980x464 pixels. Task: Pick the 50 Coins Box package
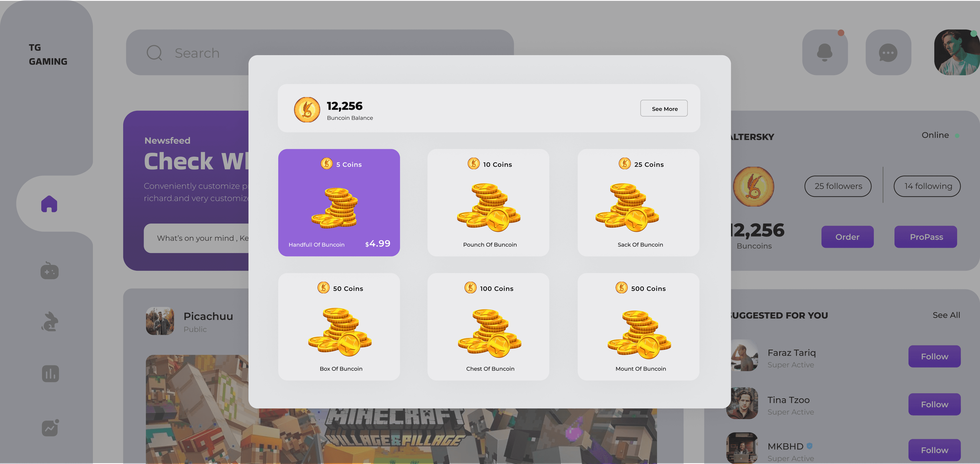click(x=339, y=327)
